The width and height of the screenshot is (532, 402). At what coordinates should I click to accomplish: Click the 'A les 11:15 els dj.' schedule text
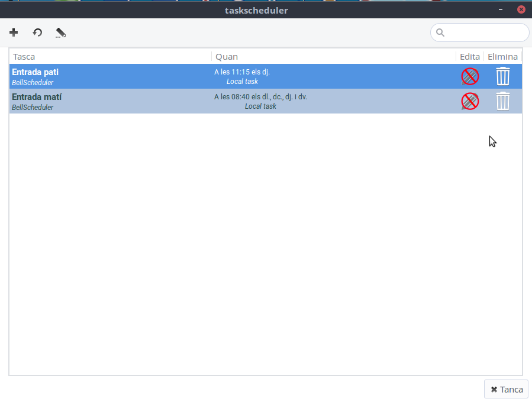(x=242, y=72)
